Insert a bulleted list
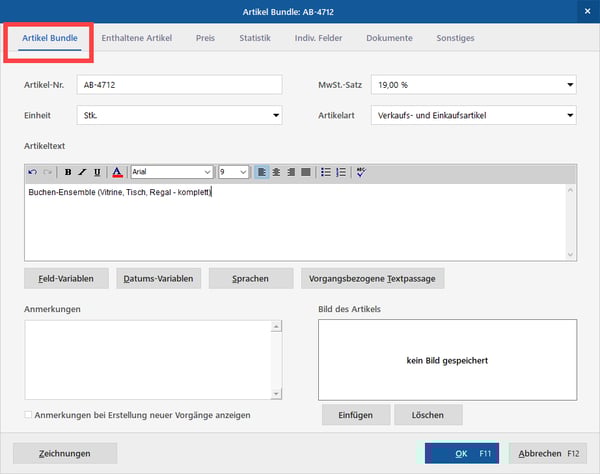The image size is (600, 474). click(x=326, y=172)
